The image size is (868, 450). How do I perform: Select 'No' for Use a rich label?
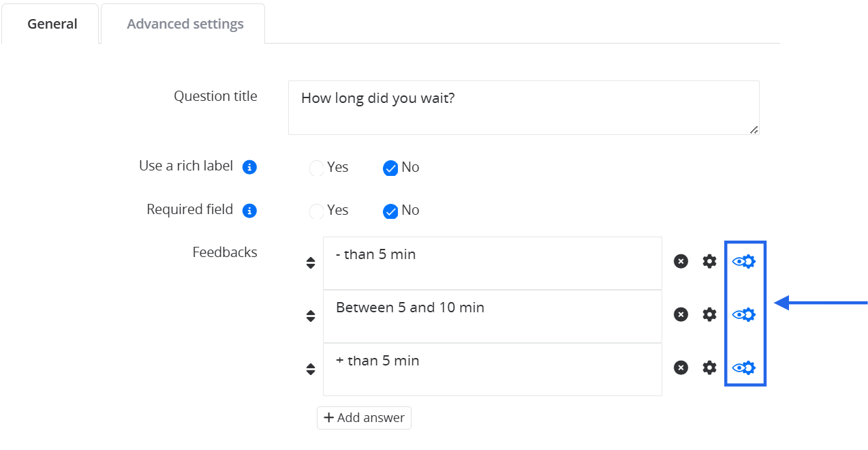(x=390, y=168)
